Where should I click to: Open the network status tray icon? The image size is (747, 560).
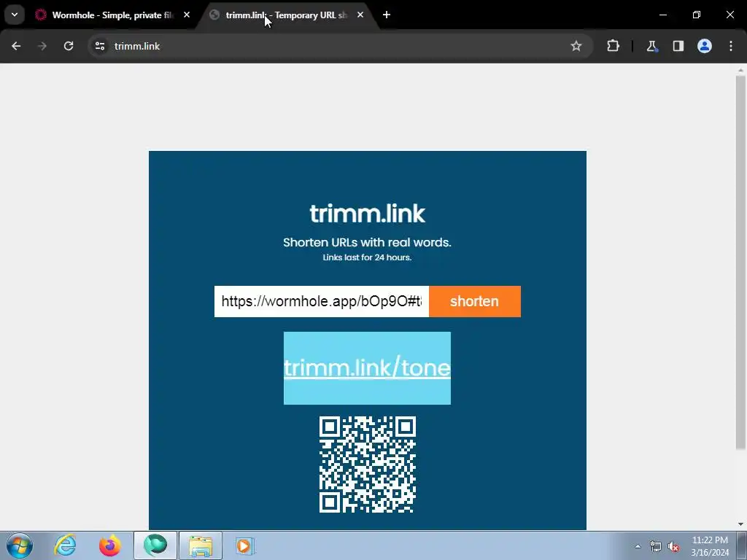tap(656, 546)
